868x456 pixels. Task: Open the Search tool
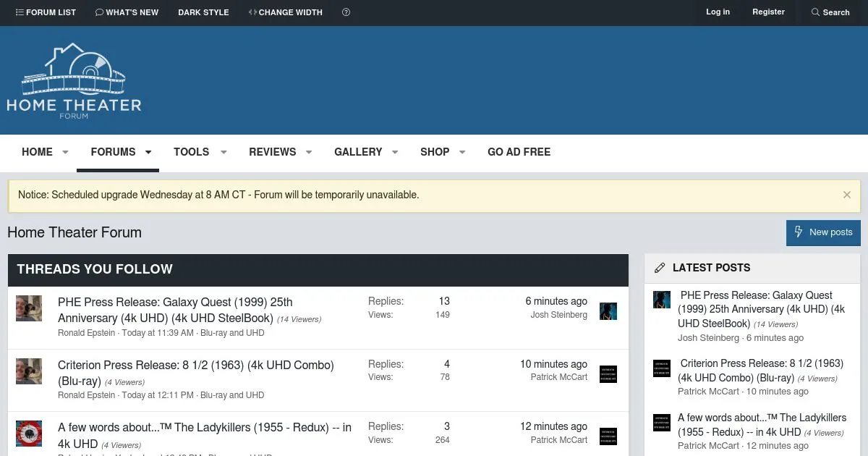pos(830,12)
